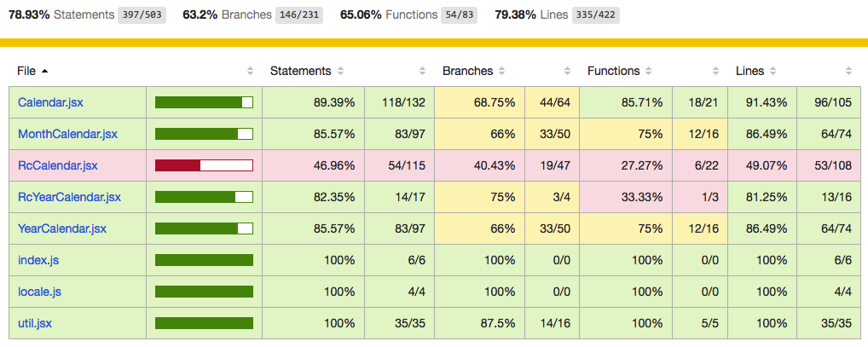This screenshot has width=868, height=347.
Task: Open the RcYearCalendar.jsx link
Action: click(x=69, y=197)
